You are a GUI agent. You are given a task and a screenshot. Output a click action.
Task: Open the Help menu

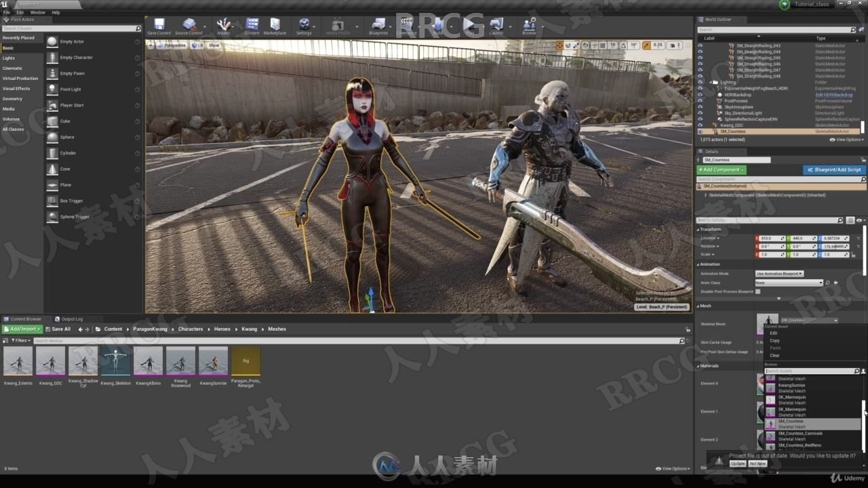coord(56,12)
